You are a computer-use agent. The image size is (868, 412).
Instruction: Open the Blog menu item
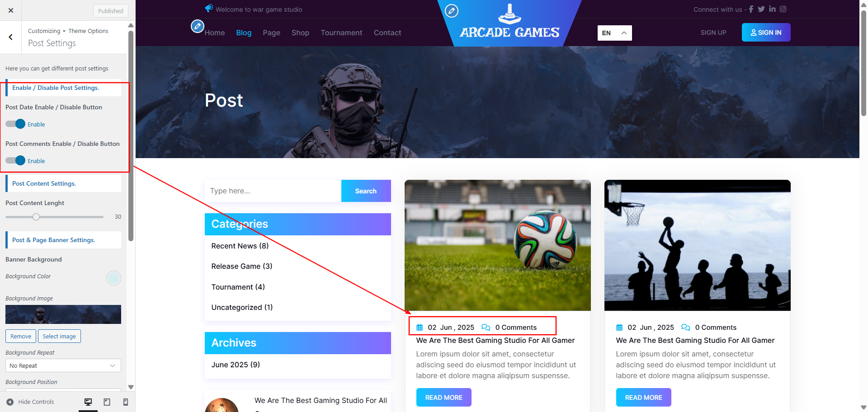coord(244,33)
